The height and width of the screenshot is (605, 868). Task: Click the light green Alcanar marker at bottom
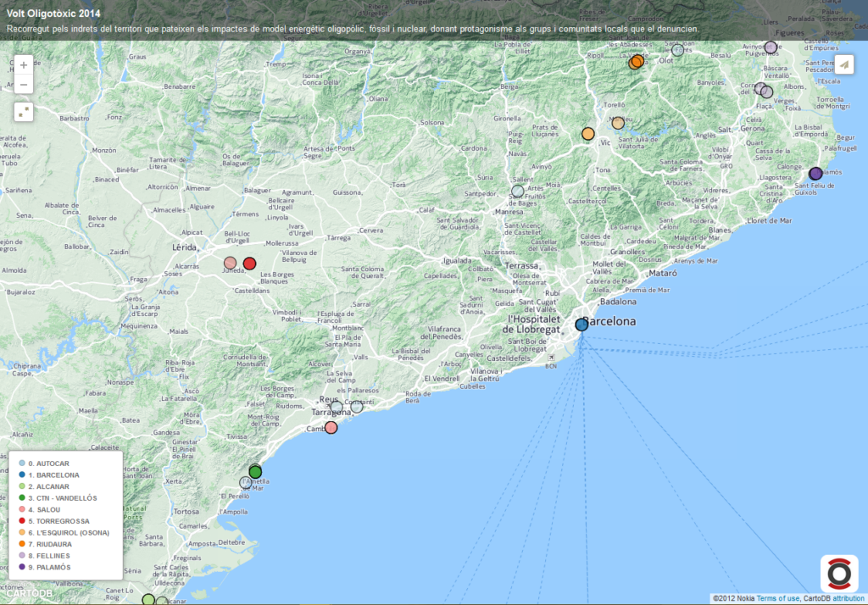coord(148,599)
